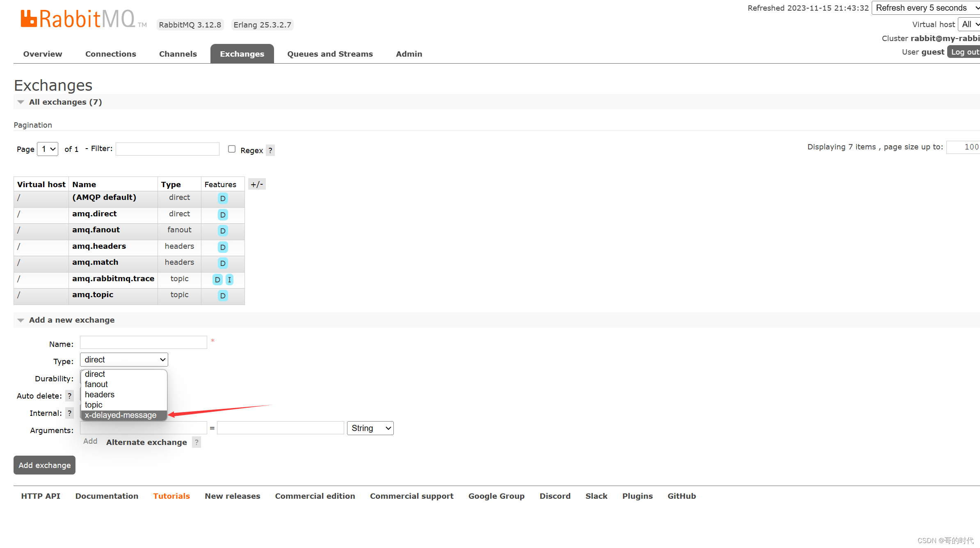
Task: Click the Internal help question mark
Action: [70, 413]
